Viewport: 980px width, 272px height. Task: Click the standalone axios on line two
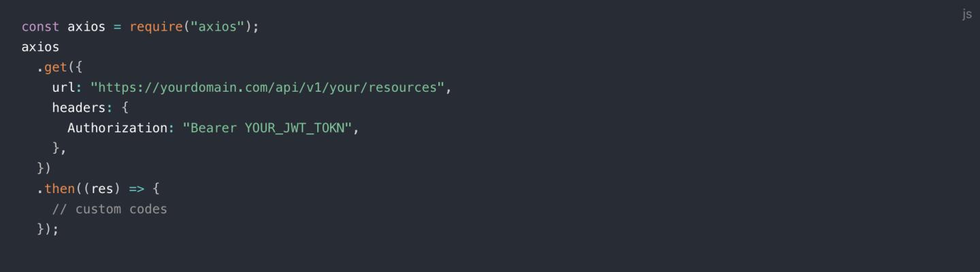pyautogui.click(x=40, y=48)
